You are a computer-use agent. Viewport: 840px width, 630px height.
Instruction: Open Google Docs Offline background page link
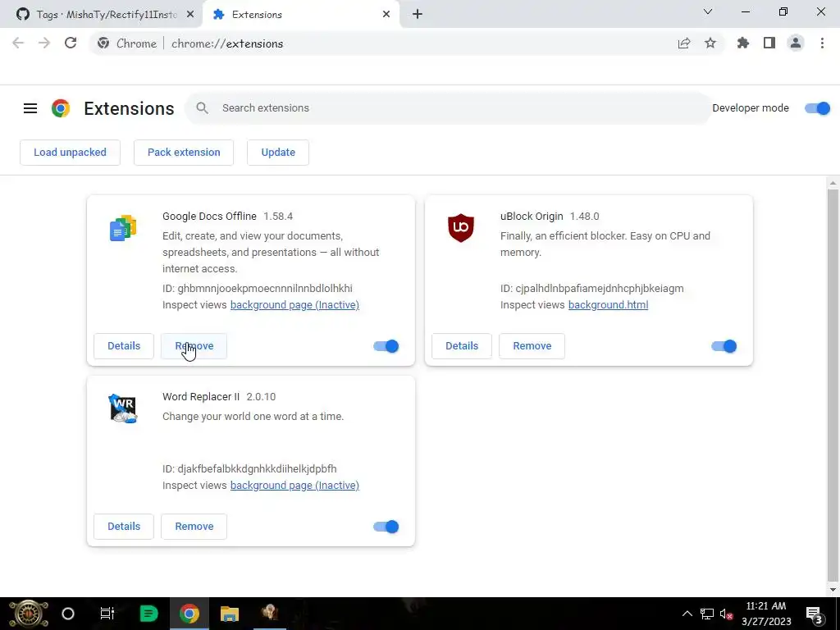294,305
